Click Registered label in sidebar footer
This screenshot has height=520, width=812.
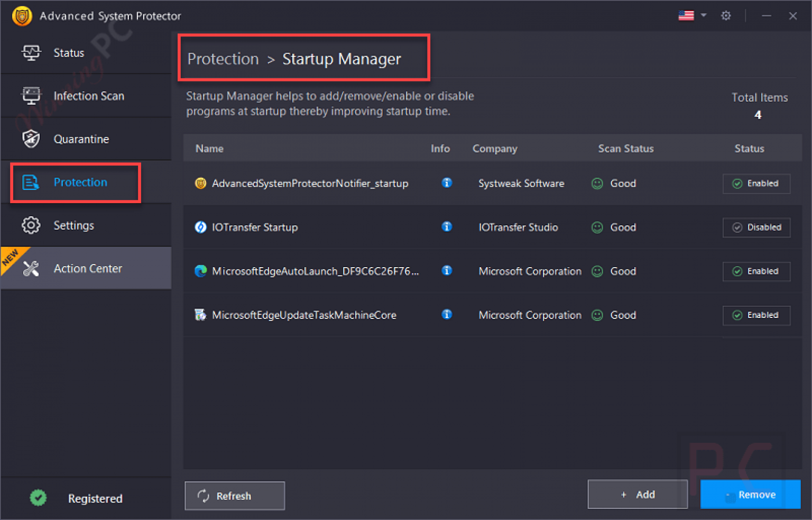tap(95, 498)
